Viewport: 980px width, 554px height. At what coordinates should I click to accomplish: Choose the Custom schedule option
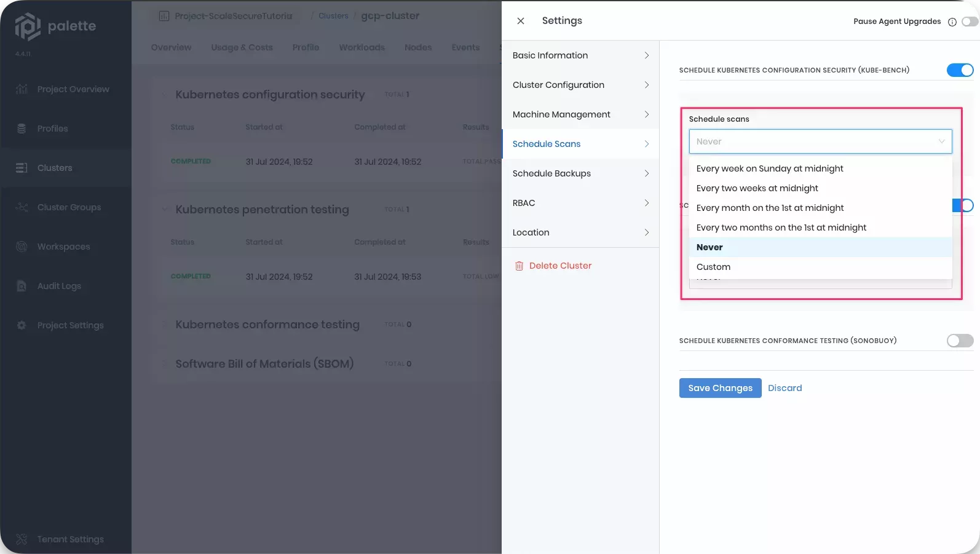click(x=713, y=267)
